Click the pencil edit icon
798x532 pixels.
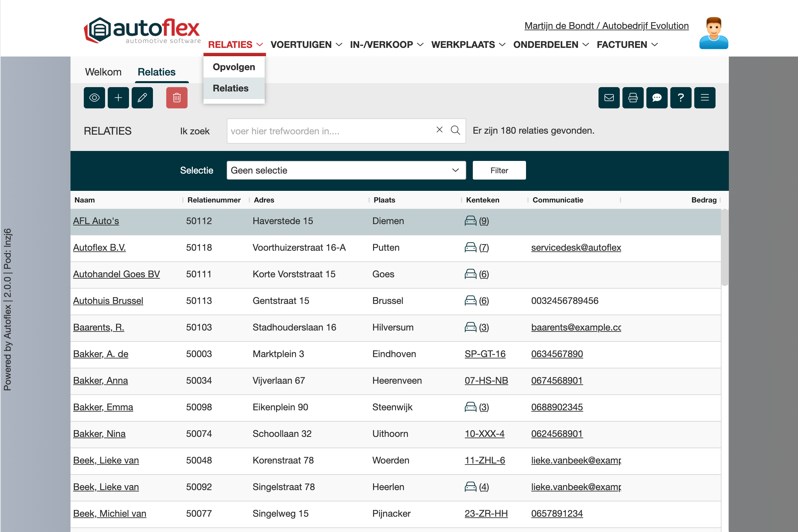pos(142,98)
